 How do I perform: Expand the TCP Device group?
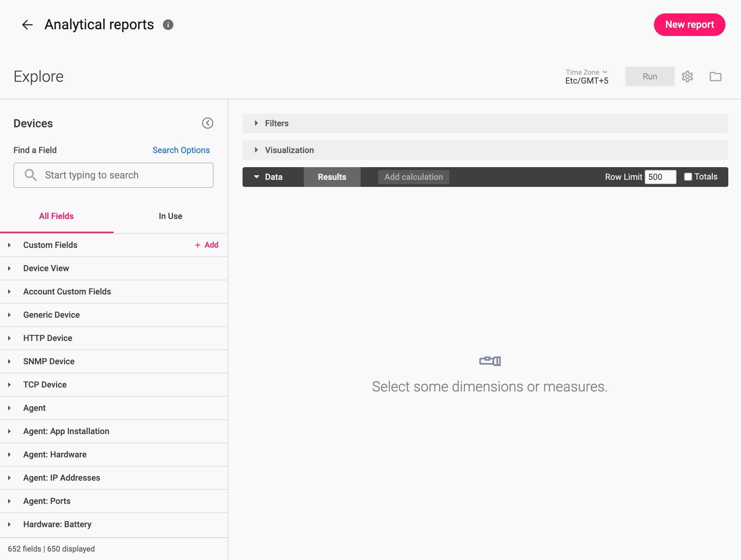114,385
